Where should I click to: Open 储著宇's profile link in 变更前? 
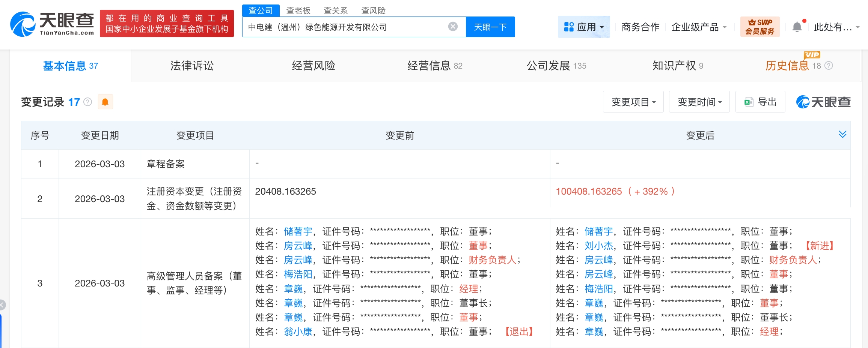298,232
